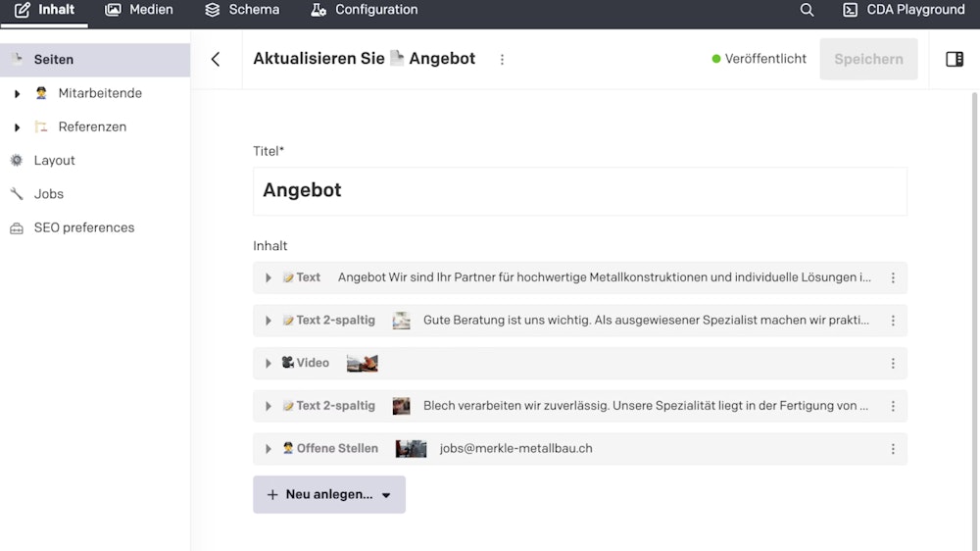This screenshot has width=980, height=551.
Task: Click the Titel input field
Action: 579,190
